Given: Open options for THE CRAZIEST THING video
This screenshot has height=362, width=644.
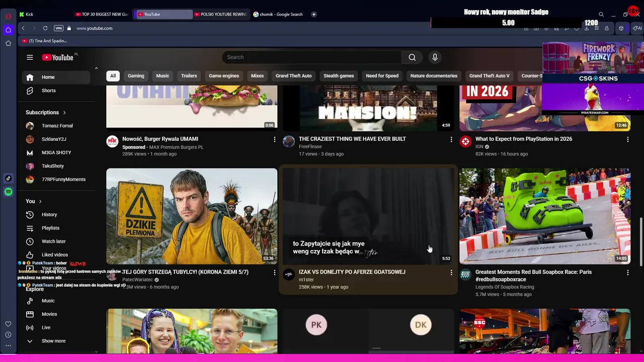Looking at the screenshot, I should (451, 139).
